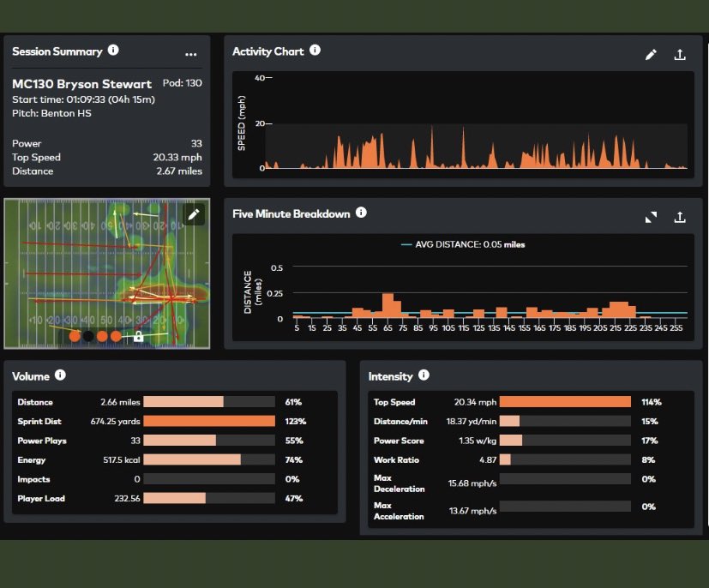This screenshot has height=588, width=709.
Task: Export the Five Minute Breakdown data
Action: [x=680, y=217]
